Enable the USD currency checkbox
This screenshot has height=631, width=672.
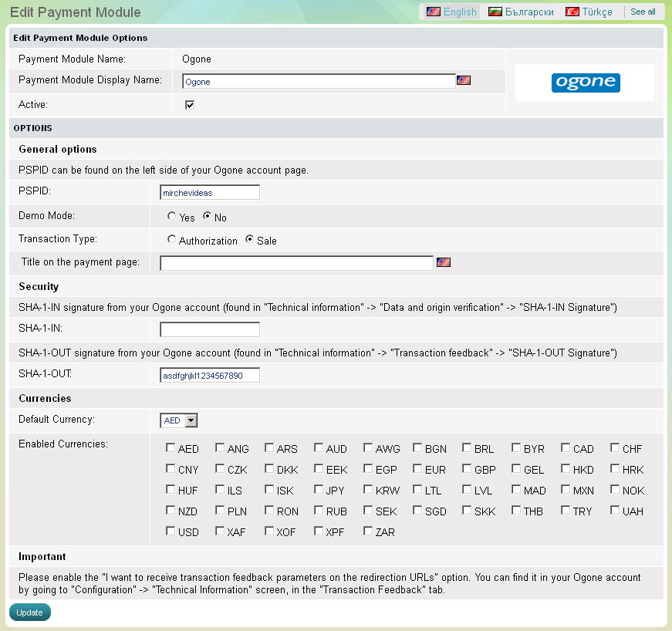[x=171, y=531]
